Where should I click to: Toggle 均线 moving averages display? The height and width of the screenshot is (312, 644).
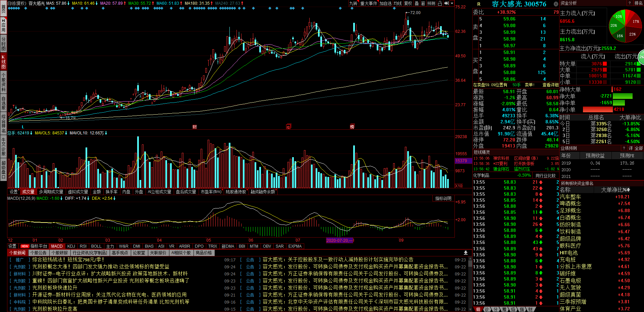coord(397,3)
